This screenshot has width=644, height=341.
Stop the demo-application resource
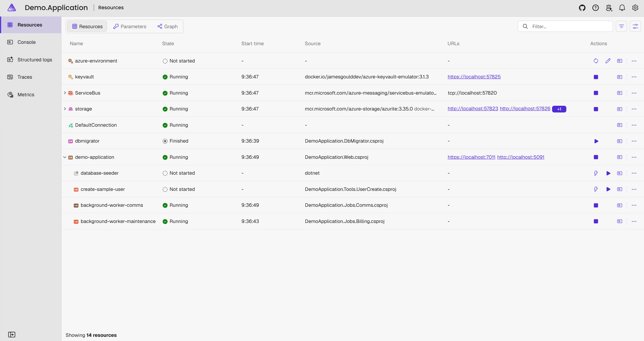(596, 157)
